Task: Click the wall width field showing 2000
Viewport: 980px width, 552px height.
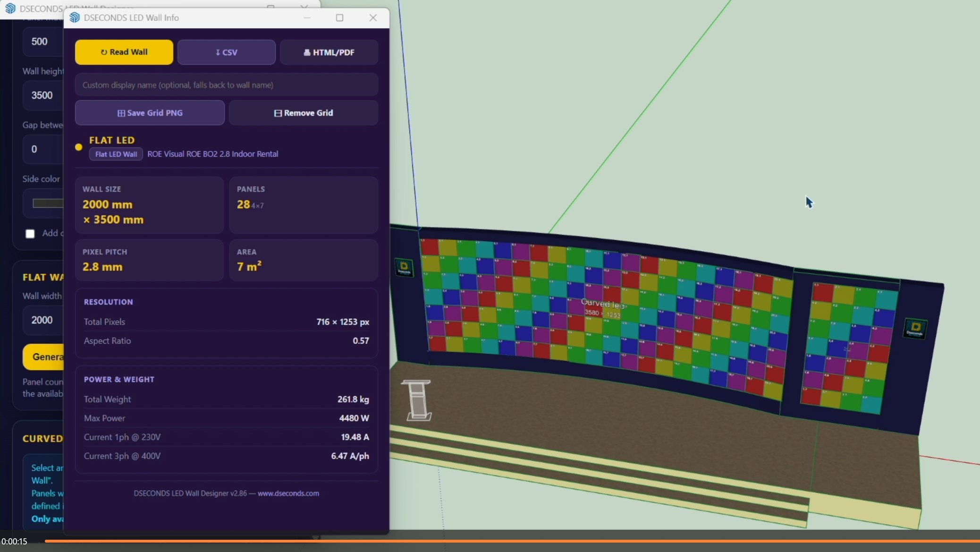Action: (43, 320)
